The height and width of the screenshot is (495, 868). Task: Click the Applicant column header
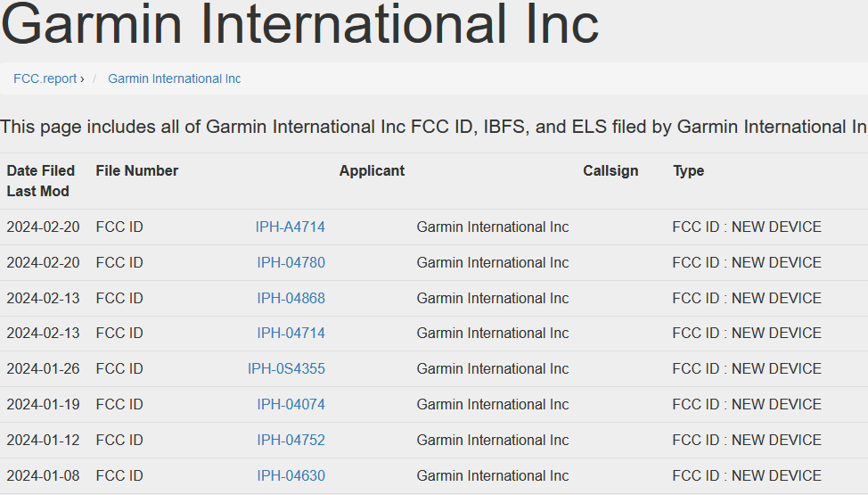click(x=372, y=170)
